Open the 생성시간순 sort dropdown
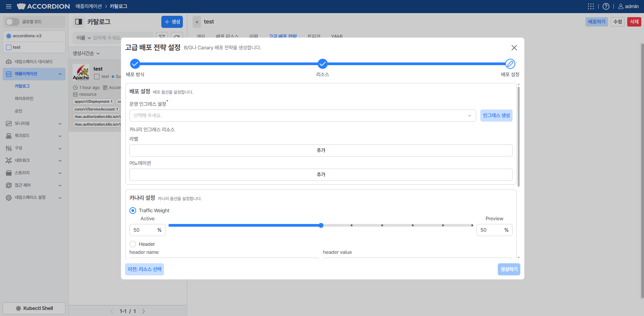 coord(86,53)
